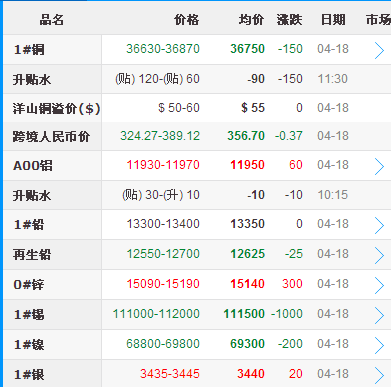This screenshot has width=391, height=387.
Task: Click the 涨跌 column header
Action: (289, 20)
